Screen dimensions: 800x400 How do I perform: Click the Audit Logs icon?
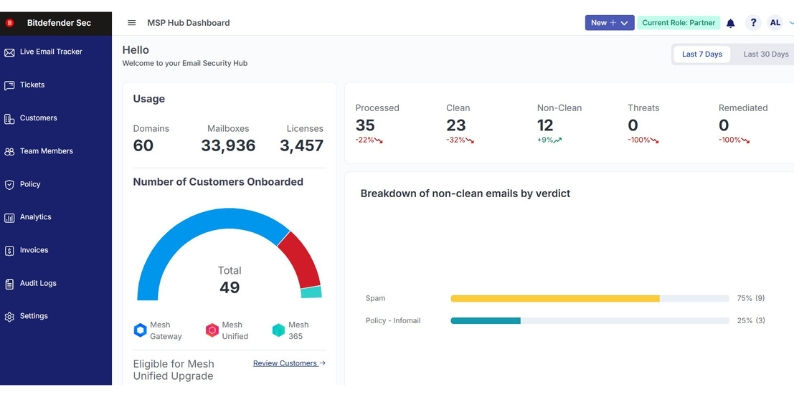[10, 284]
